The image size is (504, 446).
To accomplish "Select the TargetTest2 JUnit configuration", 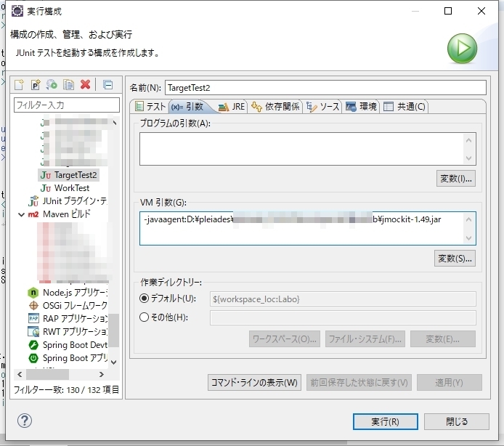I will 68,175.
